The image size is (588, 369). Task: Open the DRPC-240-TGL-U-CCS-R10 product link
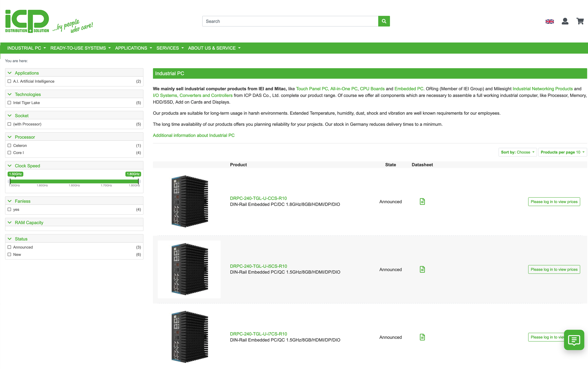[x=258, y=198]
